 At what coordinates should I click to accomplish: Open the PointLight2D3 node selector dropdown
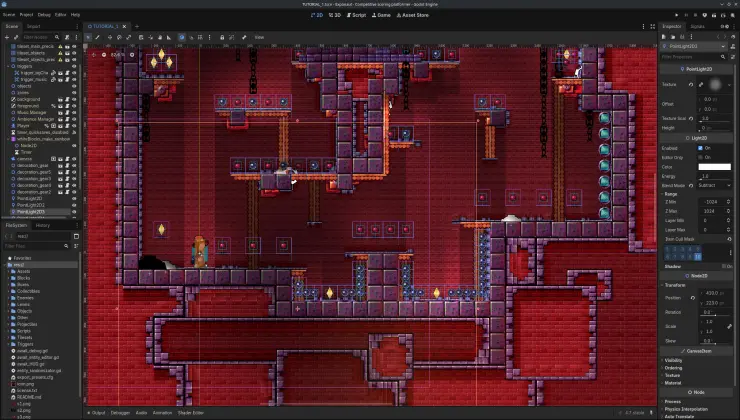click(x=694, y=46)
